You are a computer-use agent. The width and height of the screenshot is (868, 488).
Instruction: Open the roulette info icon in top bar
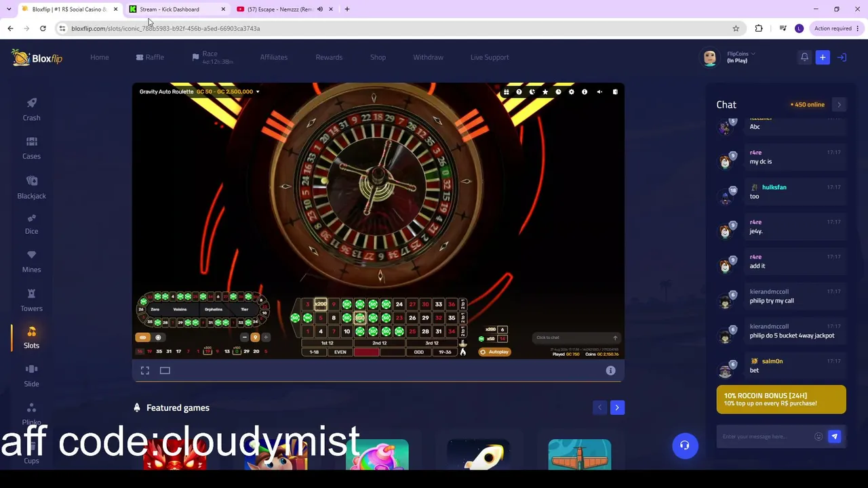pyautogui.click(x=585, y=91)
